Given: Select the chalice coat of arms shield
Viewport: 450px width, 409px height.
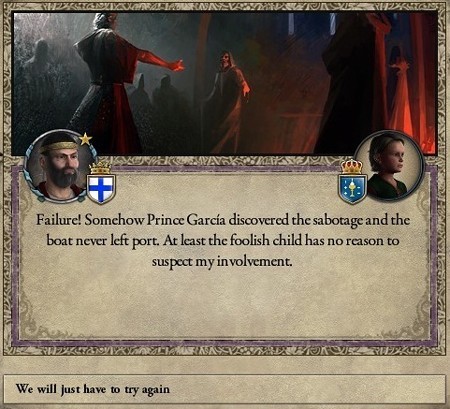Looking at the screenshot, I should pyautogui.click(x=353, y=189).
